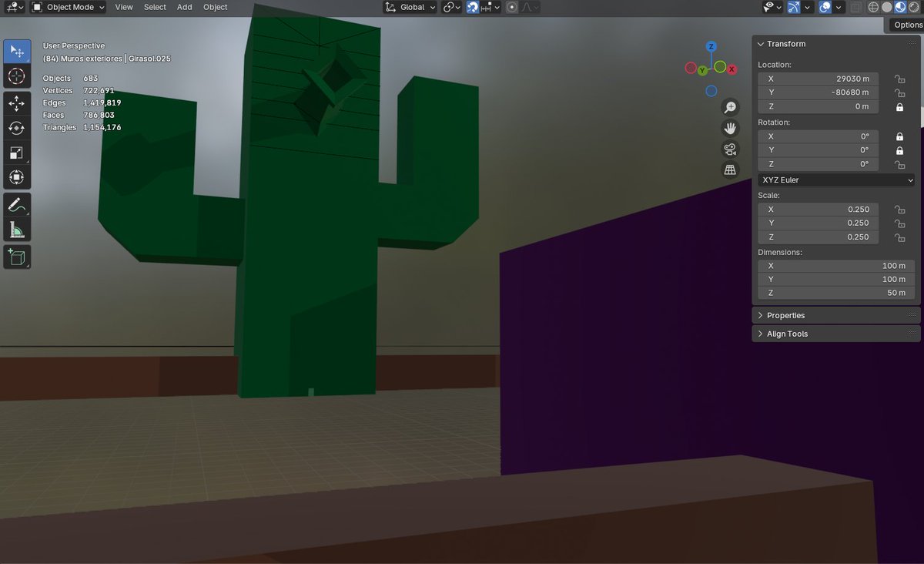
Task: Activate the Transform tool
Action: pos(17,177)
